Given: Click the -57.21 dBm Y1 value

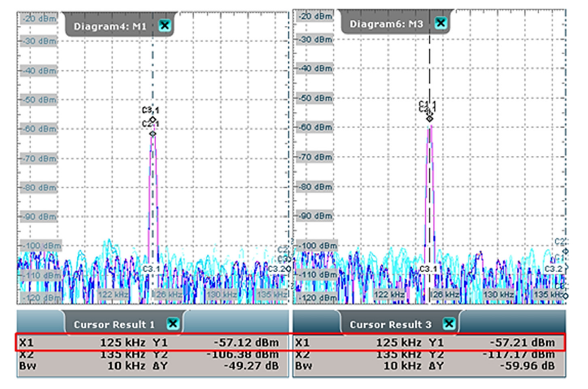Looking at the screenshot, I should click(522, 343).
